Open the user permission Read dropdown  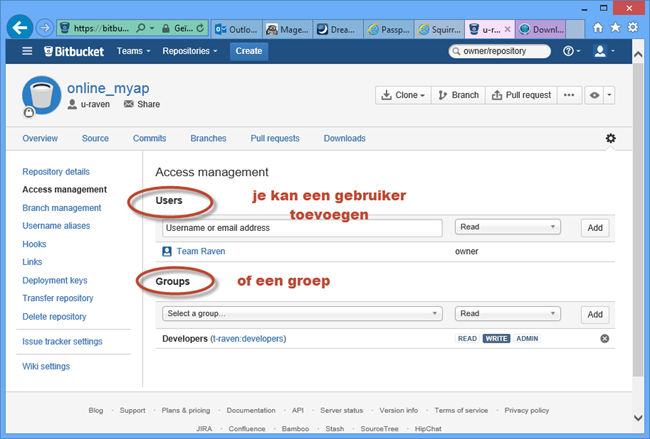pyautogui.click(x=507, y=227)
